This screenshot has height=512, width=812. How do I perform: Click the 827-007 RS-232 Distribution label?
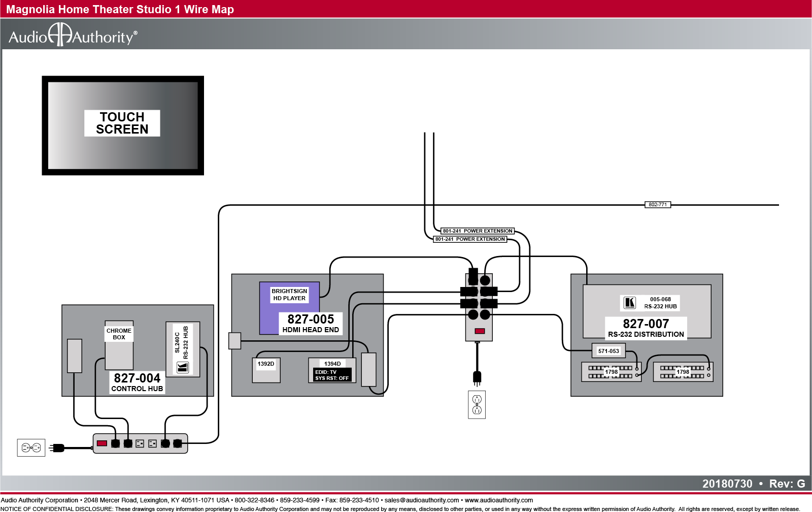coord(646,328)
